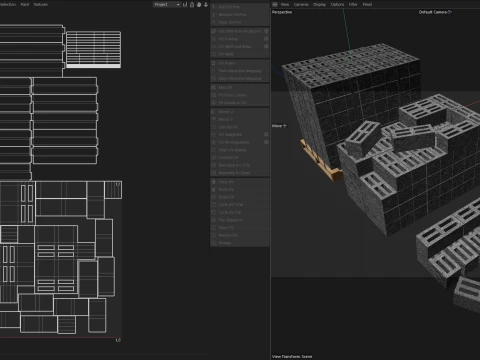The image size is (480, 360).
Task: Open the viewport View menu
Action: (285, 4)
